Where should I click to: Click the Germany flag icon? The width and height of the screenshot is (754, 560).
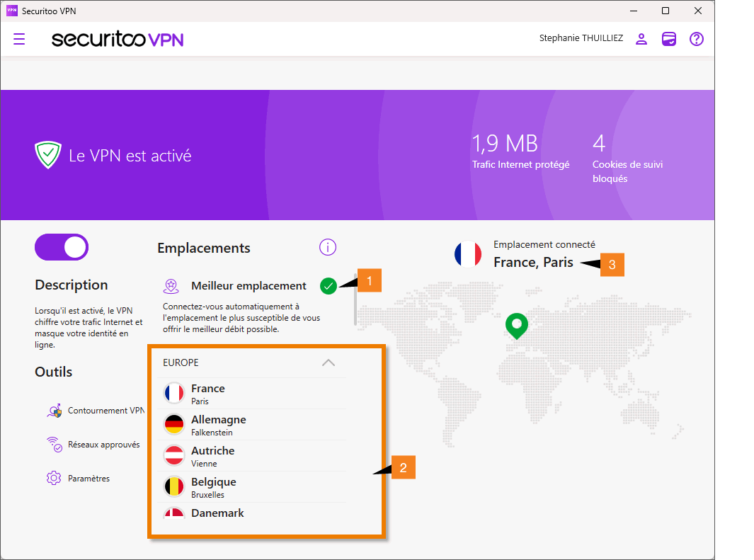pos(174,425)
